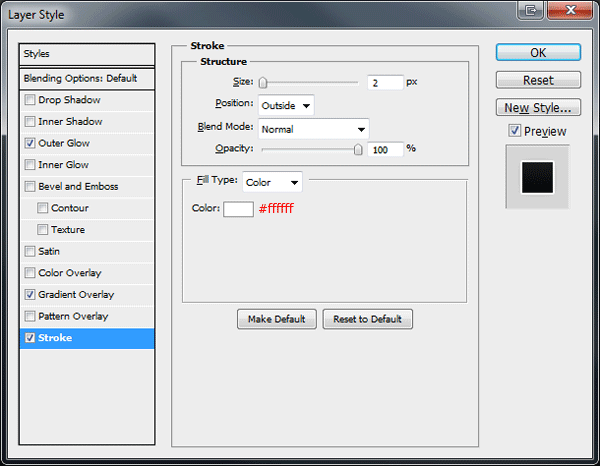The width and height of the screenshot is (600, 466).
Task: Open Bevel and Emboss settings by label
Action: pos(78,186)
